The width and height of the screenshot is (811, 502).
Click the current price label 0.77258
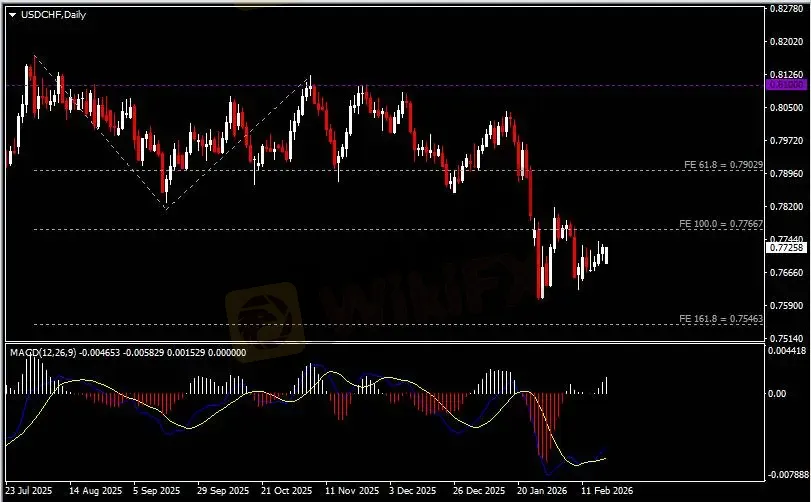[x=785, y=247]
